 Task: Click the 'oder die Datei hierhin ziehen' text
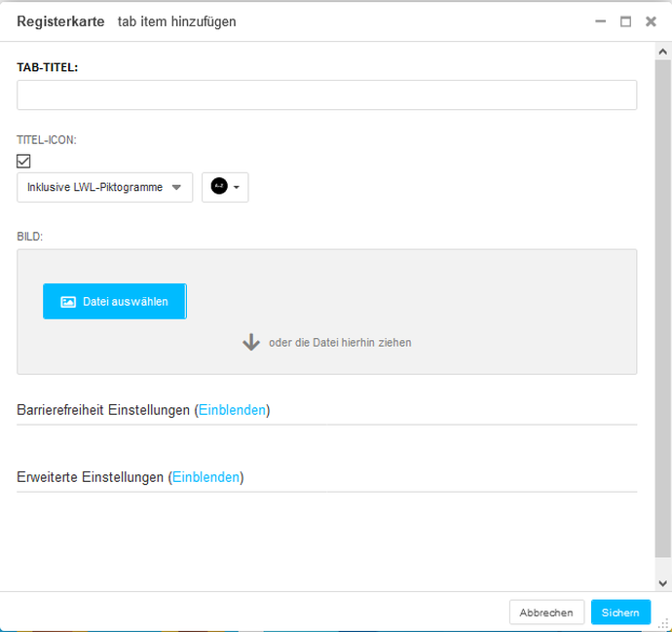tap(340, 343)
